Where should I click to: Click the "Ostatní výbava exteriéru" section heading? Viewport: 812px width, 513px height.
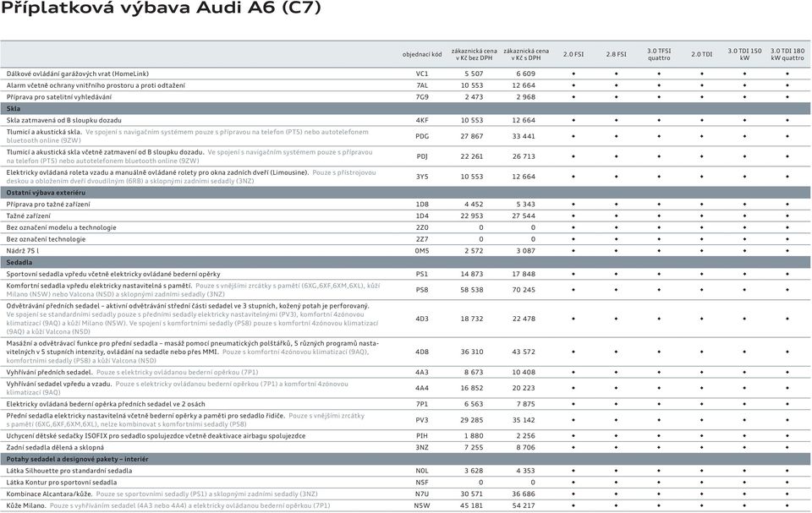point(405,193)
